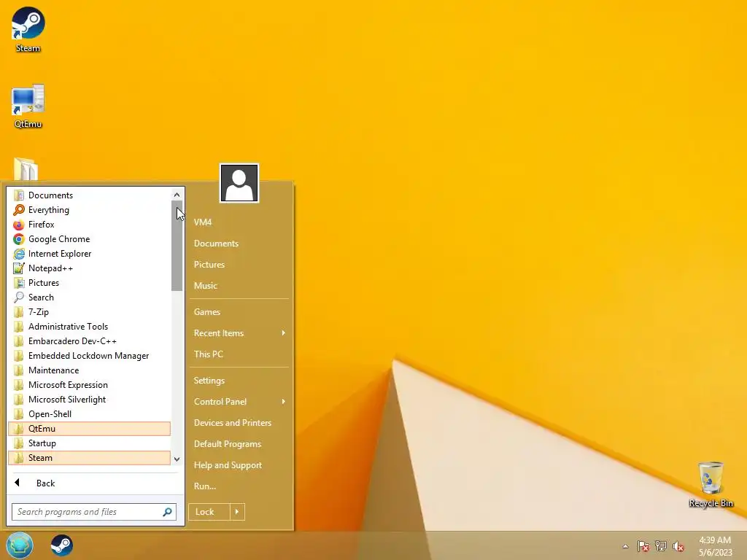The image size is (747, 560).
Task: Click the programs list scrollbar thumb
Action: point(177,246)
